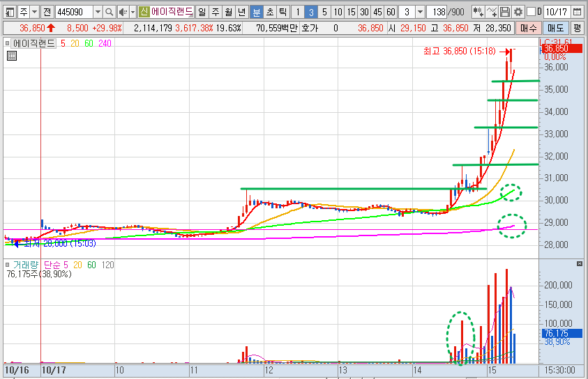
Task: Select the 틱 tick chart tab
Action: (x=282, y=13)
